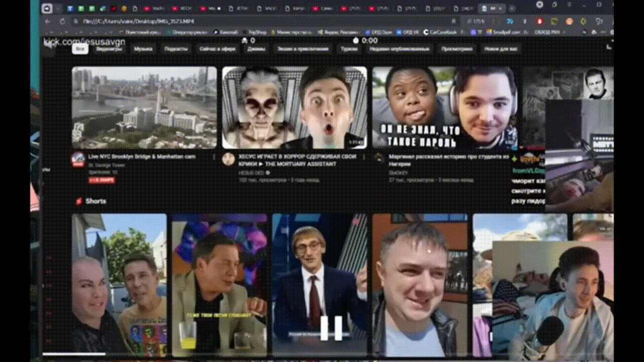Click the fullscreen icon at the player's top right
The width and height of the screenshot is (644, 362).
point(609,46)
